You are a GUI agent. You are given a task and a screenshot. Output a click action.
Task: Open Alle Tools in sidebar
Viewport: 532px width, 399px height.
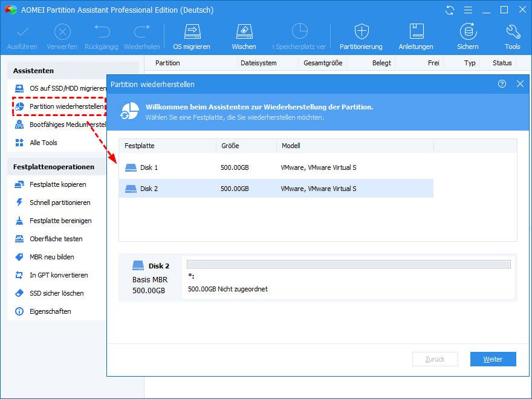coord(36,143)
